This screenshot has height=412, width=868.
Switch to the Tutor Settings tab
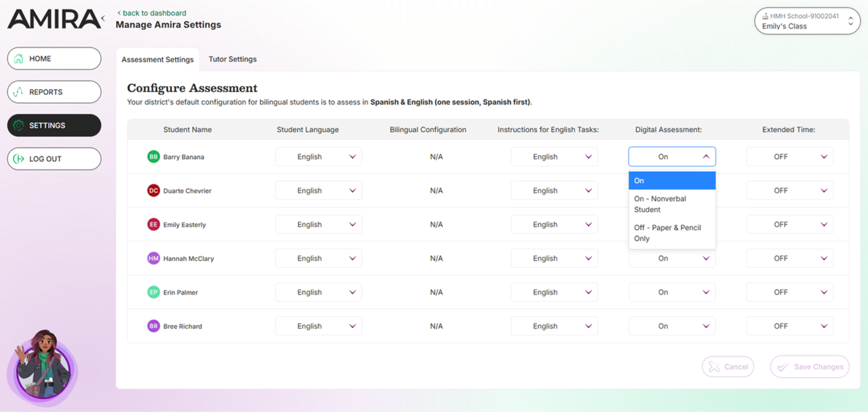233,59
